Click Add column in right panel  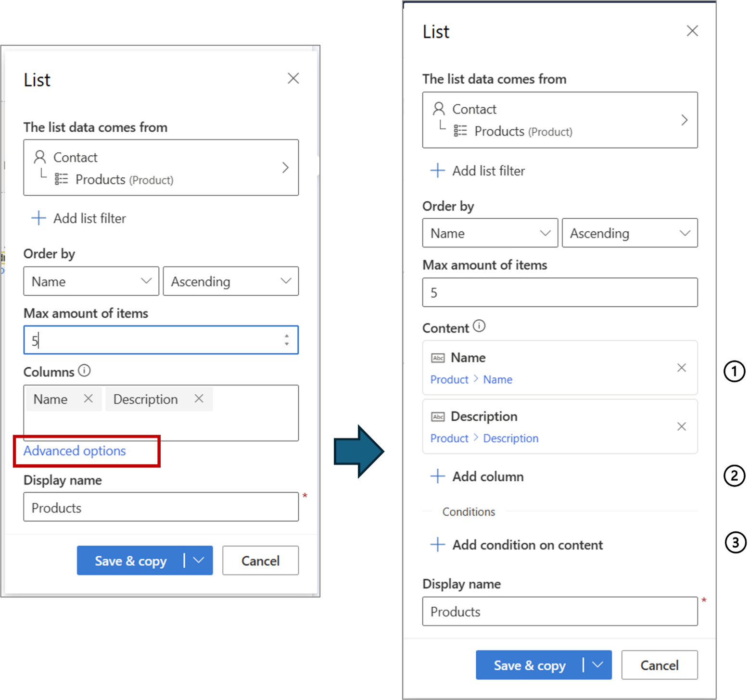(487, 476)
